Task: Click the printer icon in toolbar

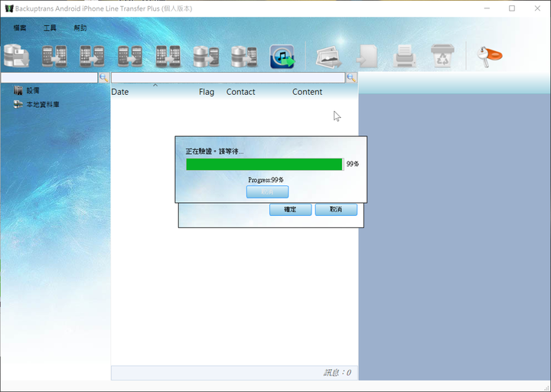Action: pyautogui.click(x=405, y=56)
